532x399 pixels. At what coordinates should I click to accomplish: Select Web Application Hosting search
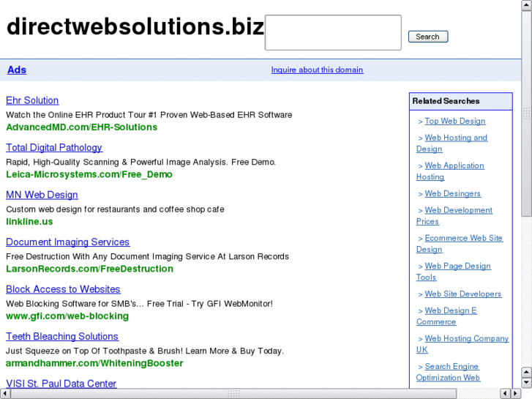pos(450,171)
